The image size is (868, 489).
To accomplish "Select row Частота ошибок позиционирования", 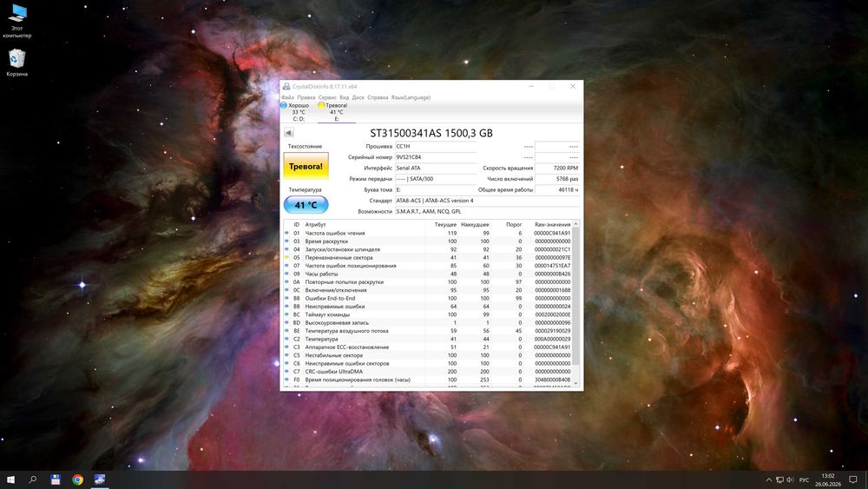I will [x=427, y=265].
